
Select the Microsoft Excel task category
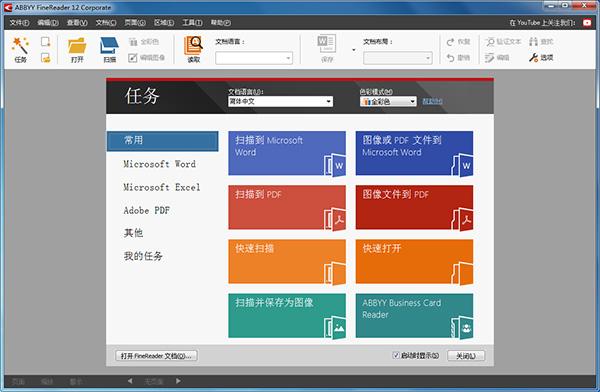point(161,187)
